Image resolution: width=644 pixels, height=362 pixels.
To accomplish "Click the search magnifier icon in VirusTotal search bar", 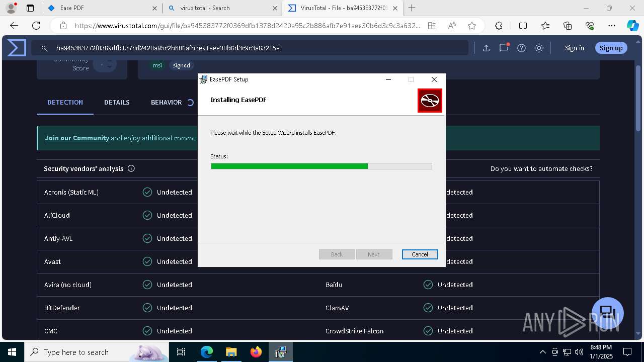I will point(44,48).
